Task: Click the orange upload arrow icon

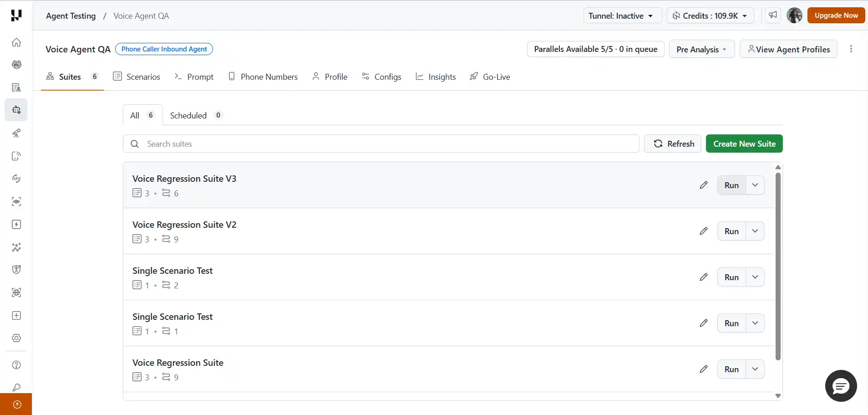Action: (x=16, y=405)
